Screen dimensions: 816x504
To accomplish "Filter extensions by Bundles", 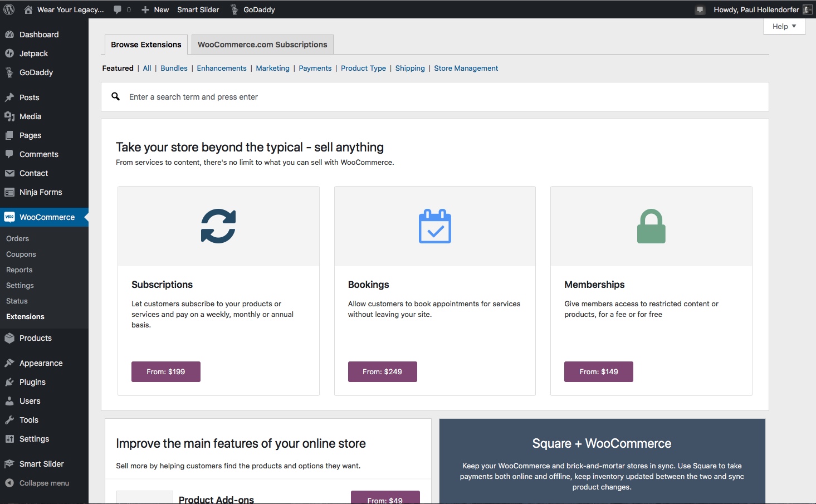I will pos(174,68).
